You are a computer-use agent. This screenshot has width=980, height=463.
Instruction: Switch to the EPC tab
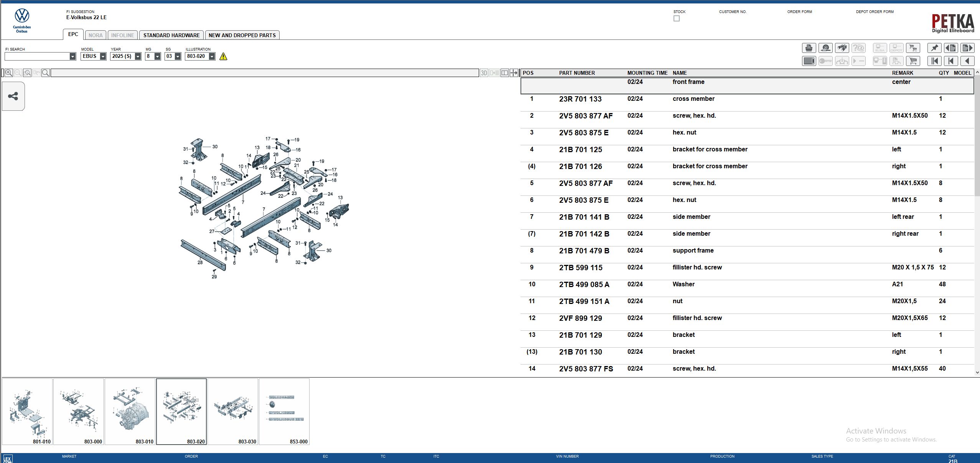pos(73,34)
